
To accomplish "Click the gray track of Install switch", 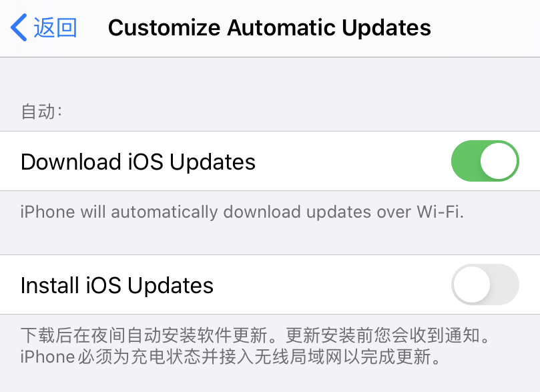I will [x=504, y=284].
